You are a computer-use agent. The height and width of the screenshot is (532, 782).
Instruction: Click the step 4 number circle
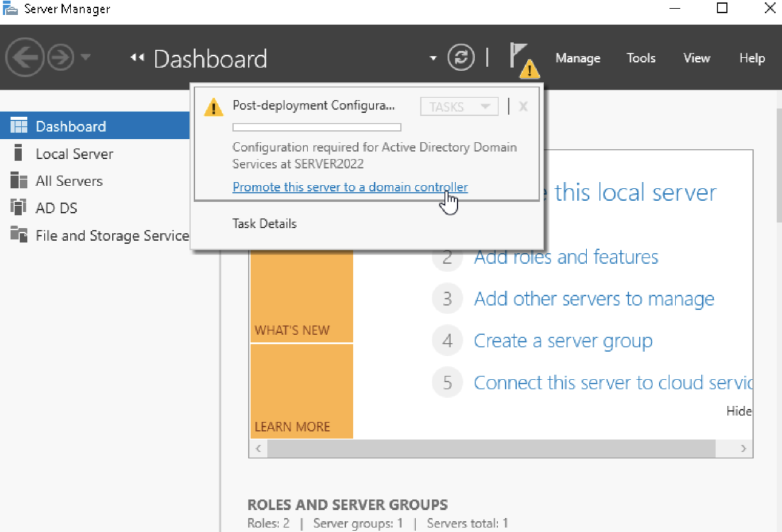click(447, 340)
